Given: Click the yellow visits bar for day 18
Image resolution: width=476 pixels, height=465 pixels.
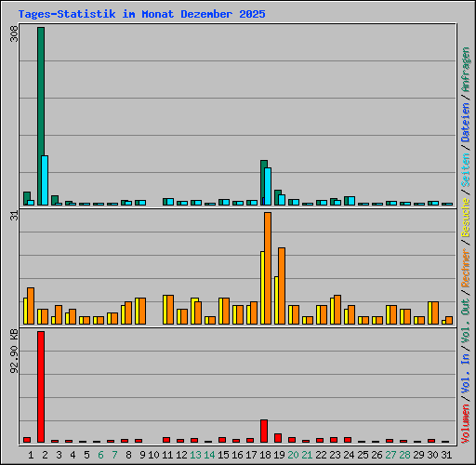Looking at the screenshot, I should (262, 288).
